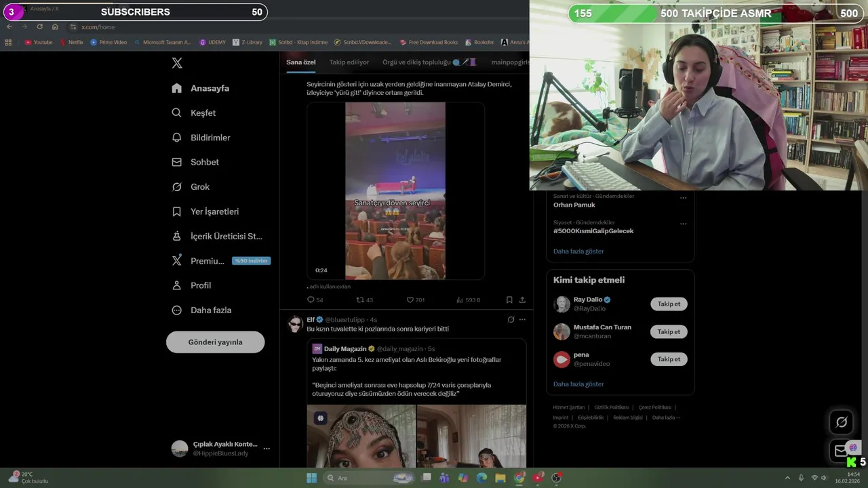
Task: Like the video post with 701 likes
Action: 415,300
